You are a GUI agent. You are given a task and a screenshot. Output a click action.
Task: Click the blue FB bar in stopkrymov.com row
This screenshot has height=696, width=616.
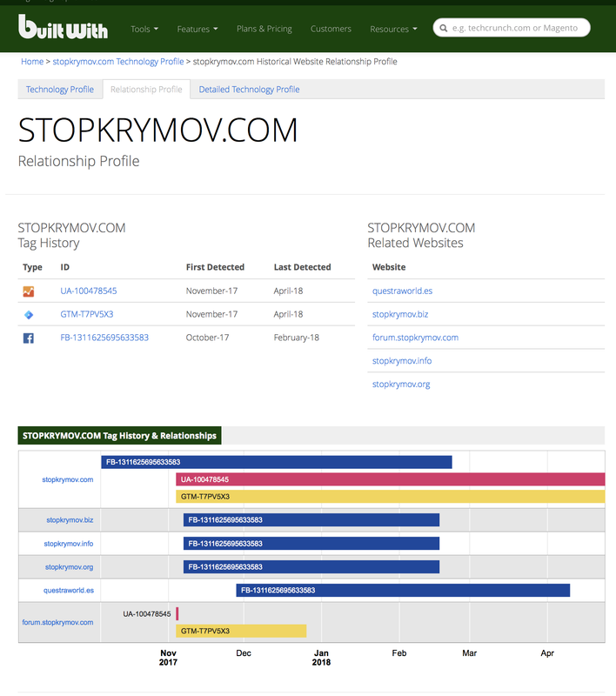[x=277, y=462]
